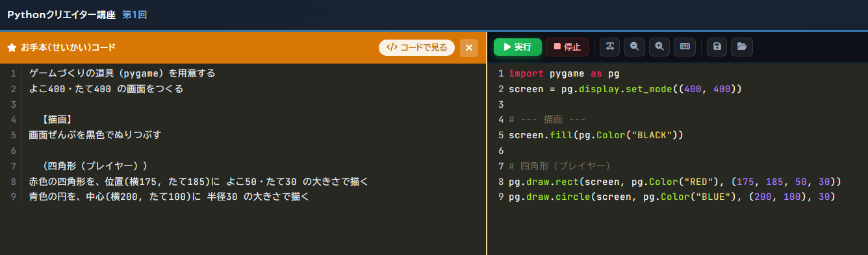Click code line screen.fill BLACK
Viewport: 868px width, 255px height.
click(596, 135)
